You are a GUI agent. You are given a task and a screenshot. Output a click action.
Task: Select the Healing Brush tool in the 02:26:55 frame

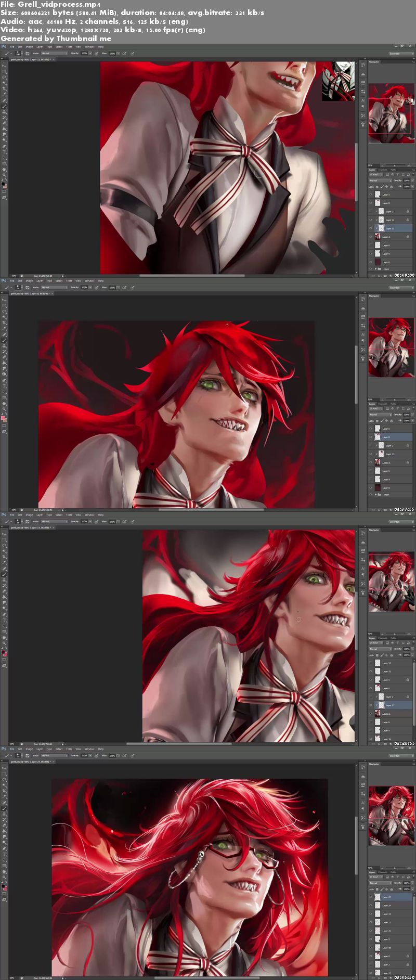pyautogui.click(x=4, y=569)
